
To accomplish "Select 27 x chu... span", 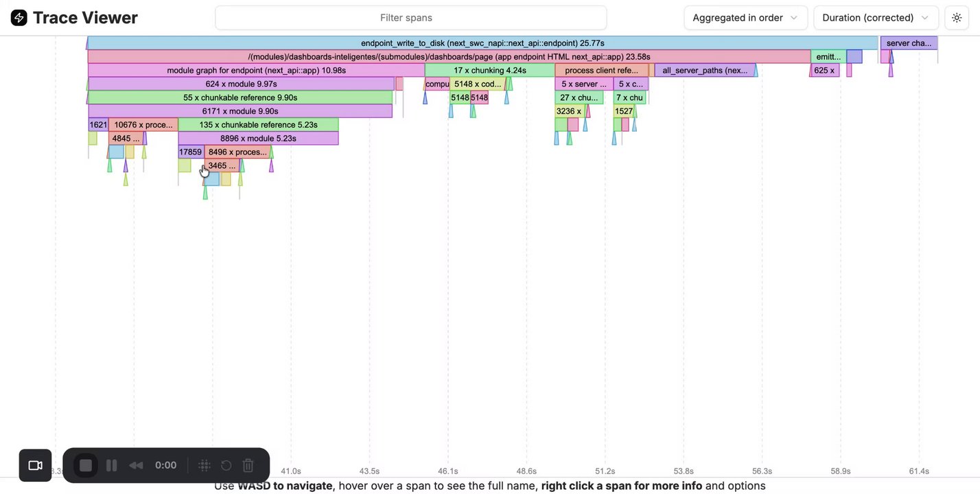I will 579,97.
